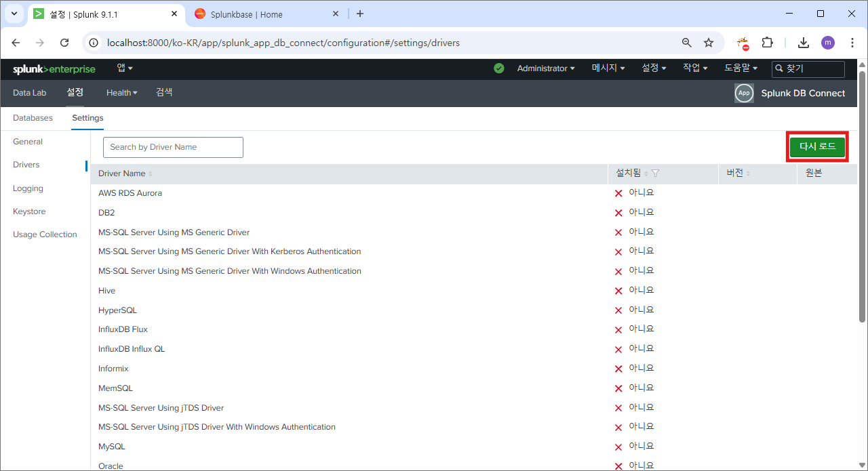Click the green 다시 로드 button
The image size is (868, 471).
click(817, 147)
